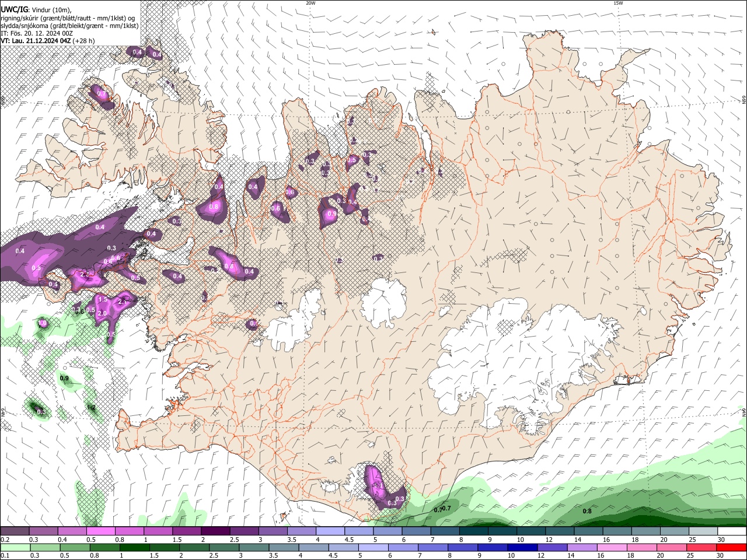Viewport: 747px width, 560px height.
Task: Click the dark teal swatch above the upper 8 label
Action: (473, 531)
